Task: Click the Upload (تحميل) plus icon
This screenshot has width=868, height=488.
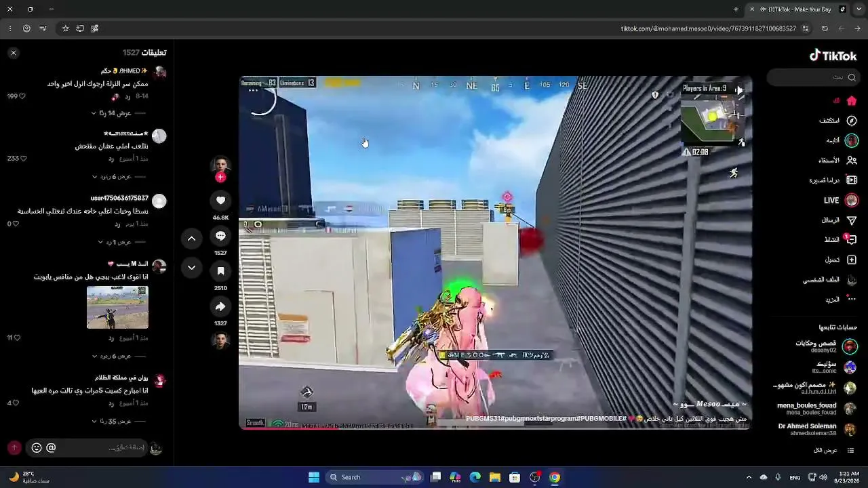Action: (x=852, y=260)
